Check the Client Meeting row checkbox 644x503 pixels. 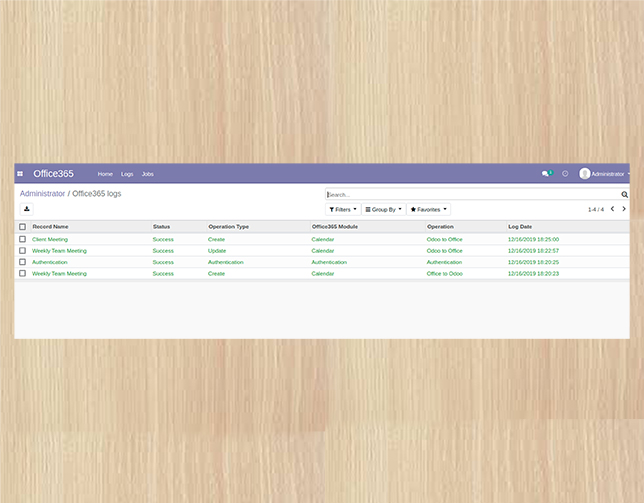click(x=23, y=240)
